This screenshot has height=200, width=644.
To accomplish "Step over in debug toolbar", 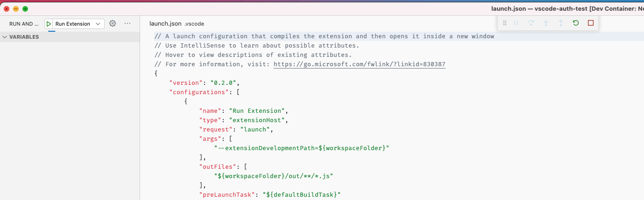I will click(x=531, y=23).
